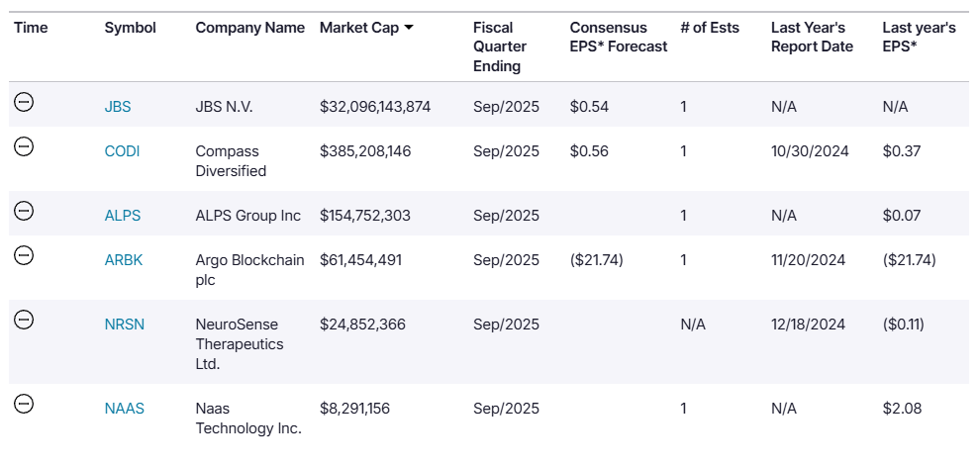Open the ARBK symbol link

124,260
